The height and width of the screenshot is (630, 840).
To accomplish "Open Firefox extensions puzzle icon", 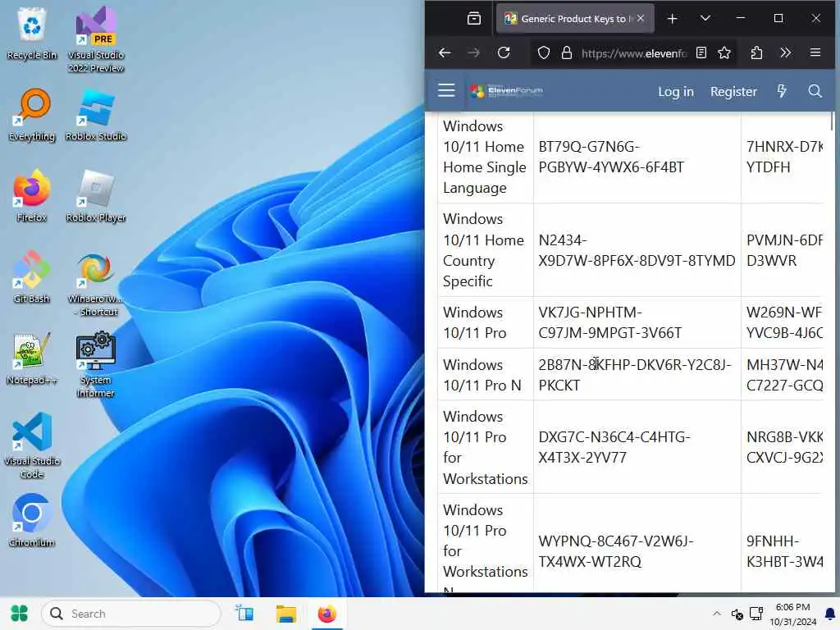I will pyautogui.click(x=756, y=52).
